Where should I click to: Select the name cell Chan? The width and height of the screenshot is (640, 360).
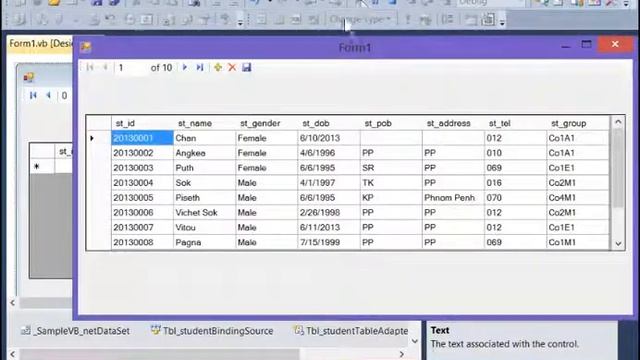(204, 138)
